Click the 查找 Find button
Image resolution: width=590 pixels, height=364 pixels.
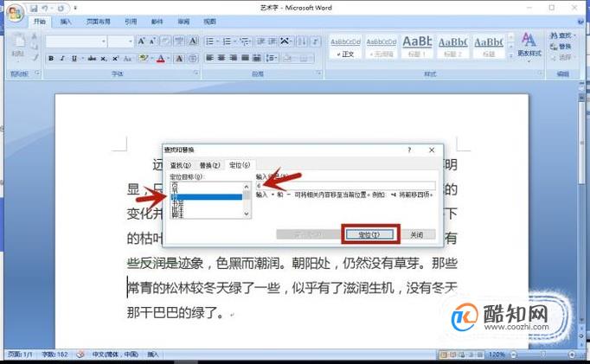[562, 35]
